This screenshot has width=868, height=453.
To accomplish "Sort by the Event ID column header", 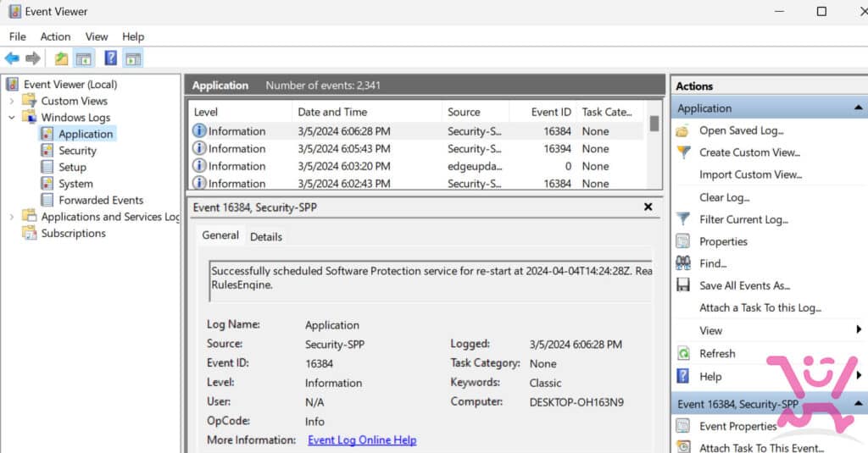I will [x=542, y=112].
